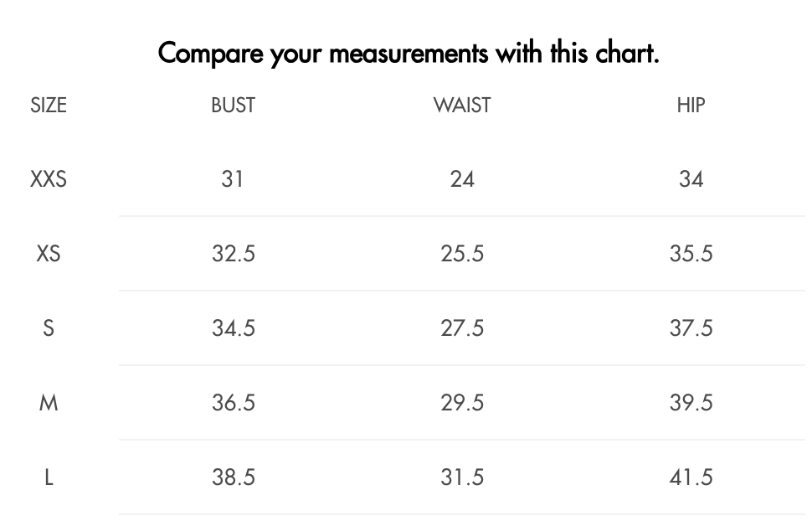Select the XXS size label
The width and height of the screenshot is (812, 521).
49,179
